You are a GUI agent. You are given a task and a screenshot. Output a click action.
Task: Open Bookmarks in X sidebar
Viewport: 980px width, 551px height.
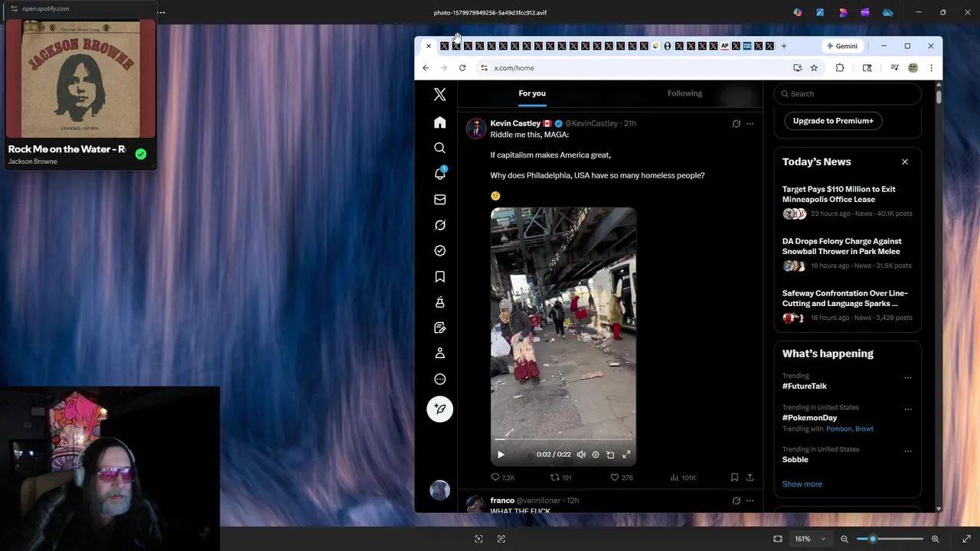click(x=439, y=276)
